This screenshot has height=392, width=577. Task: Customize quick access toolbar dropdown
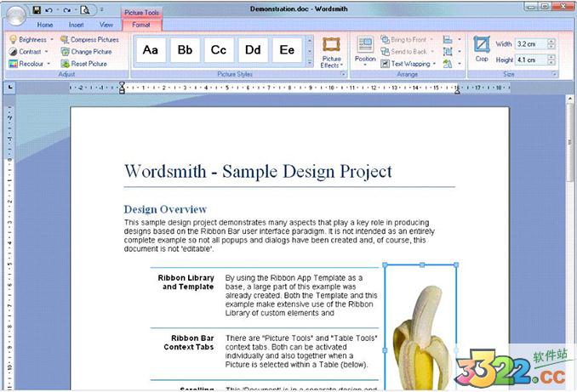[x=101, y=10]
